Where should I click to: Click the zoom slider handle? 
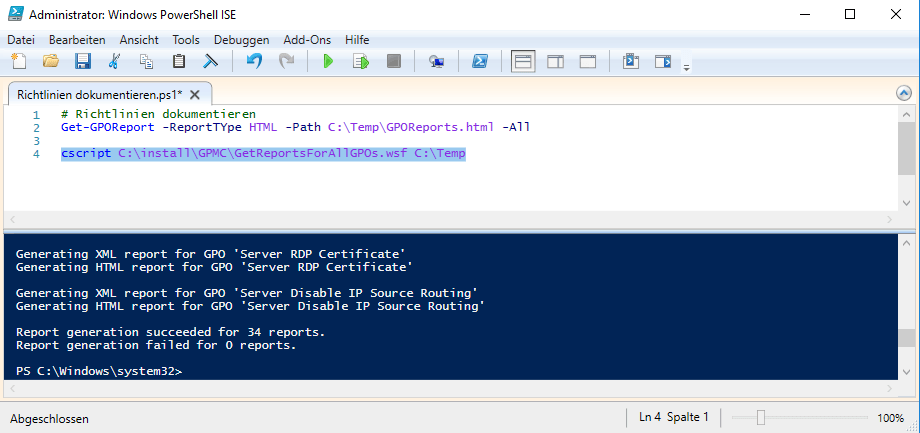coord(761,417)
